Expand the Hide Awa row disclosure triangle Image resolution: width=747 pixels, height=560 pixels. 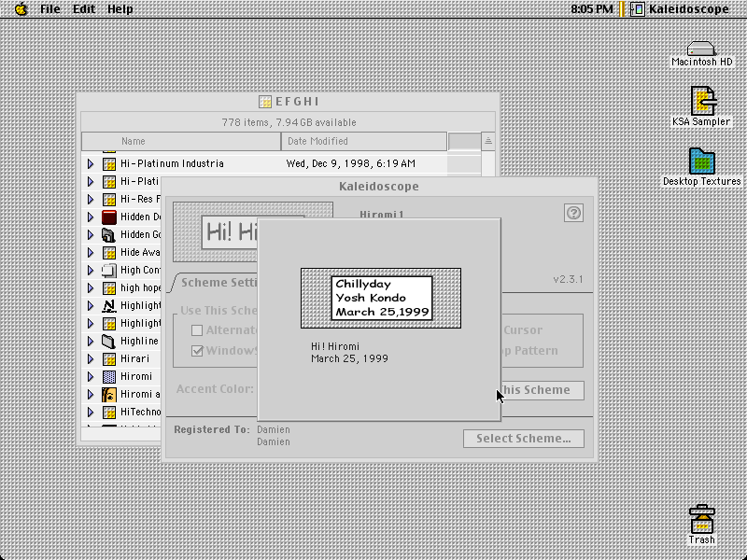tap(91, 252)
